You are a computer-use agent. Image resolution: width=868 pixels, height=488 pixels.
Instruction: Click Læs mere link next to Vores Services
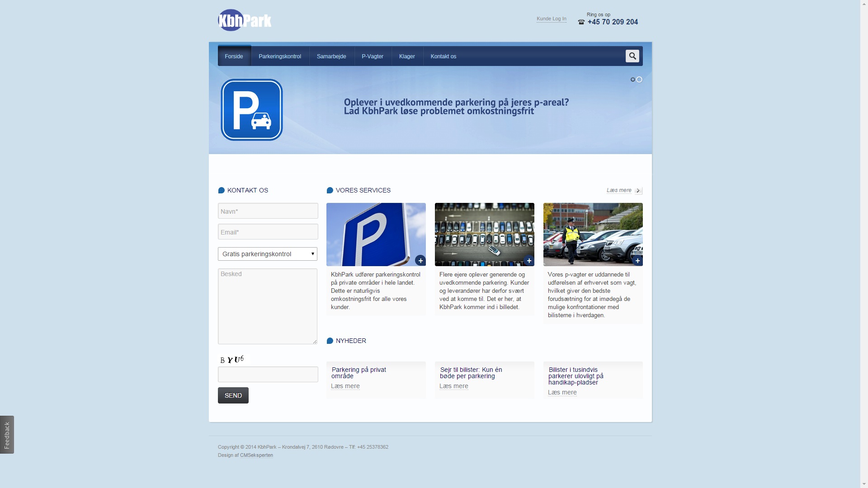point(619,190)
